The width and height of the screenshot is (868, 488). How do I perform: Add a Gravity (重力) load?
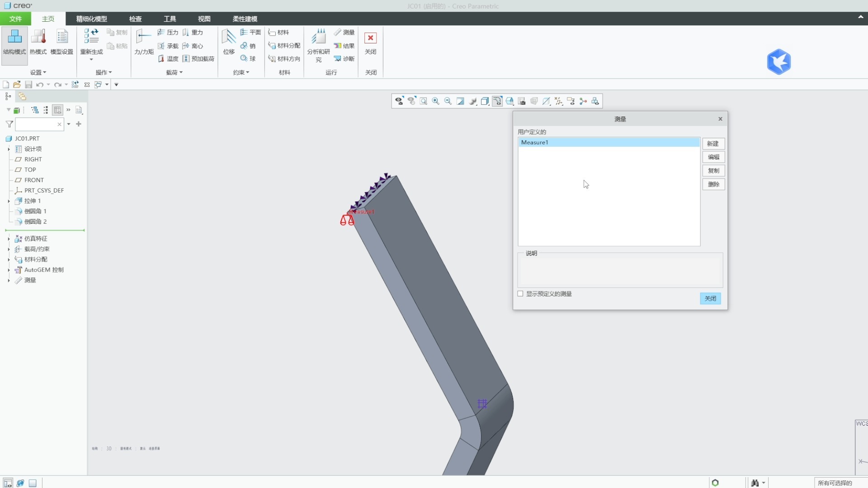tap(193, 33)
